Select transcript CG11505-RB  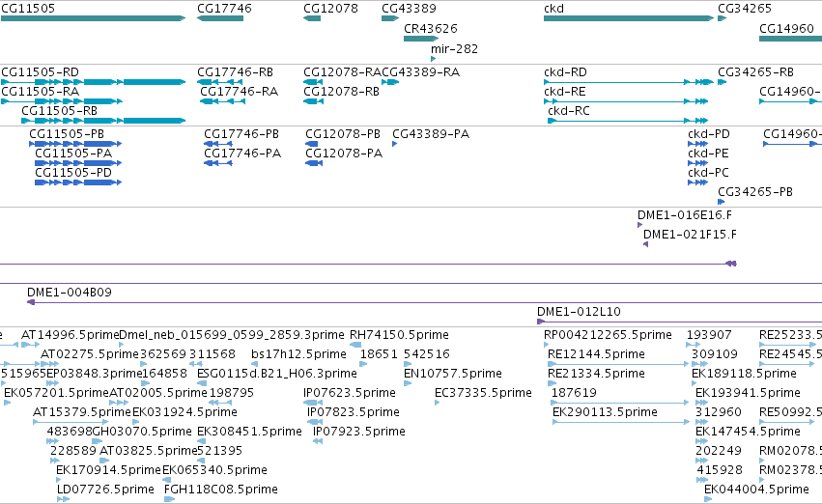tap(103, 121)
